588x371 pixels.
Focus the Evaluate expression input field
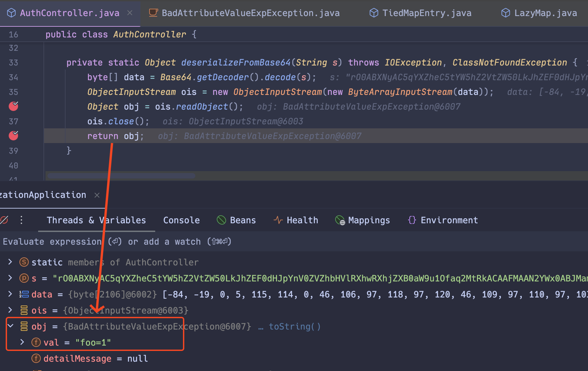coord(294,242)
